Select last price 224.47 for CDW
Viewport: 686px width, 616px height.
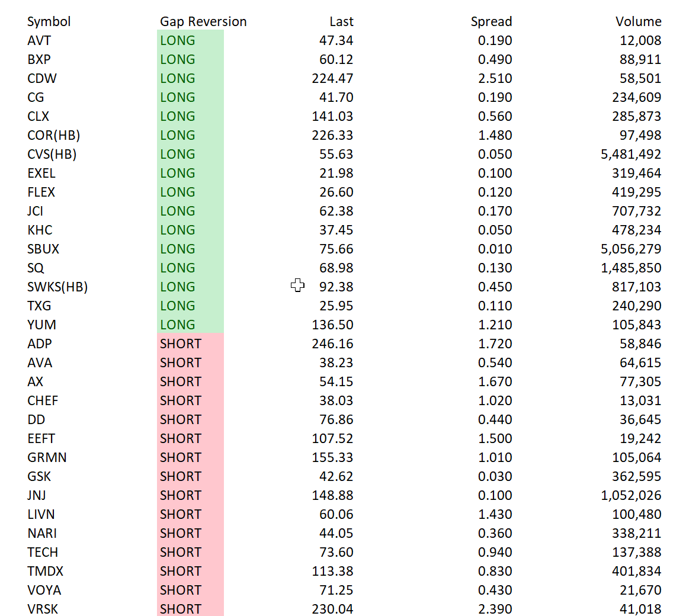(x=332, y=78)
